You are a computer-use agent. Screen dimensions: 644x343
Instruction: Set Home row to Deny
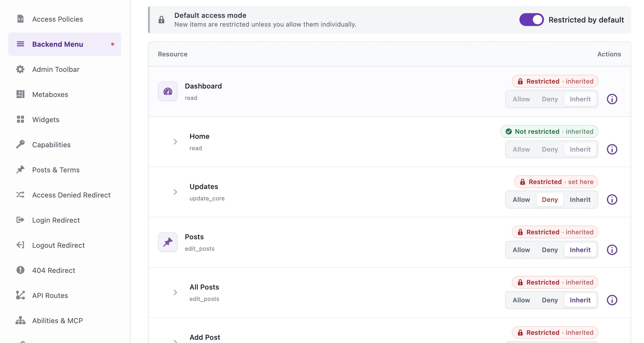pyautogui.click(x=550, y=149)
